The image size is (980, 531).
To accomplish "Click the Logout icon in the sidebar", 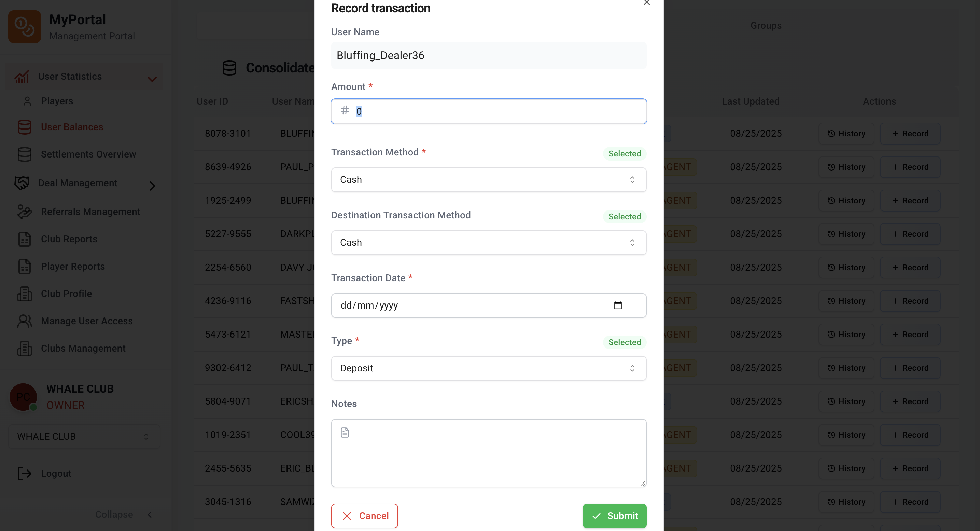I will pos(25,474).
